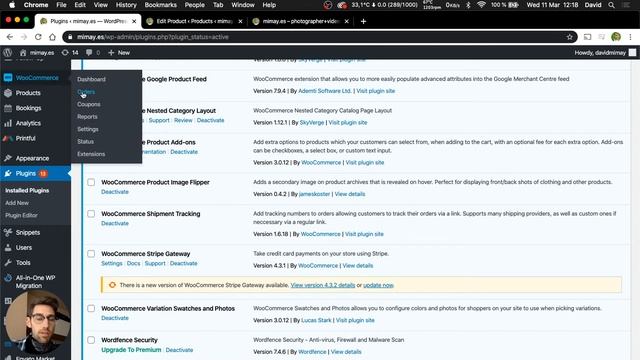The width and height of the screenshot is (640, 360).
Task: Open Plugin Editor submenu link
Action: (x=21, y=215)
